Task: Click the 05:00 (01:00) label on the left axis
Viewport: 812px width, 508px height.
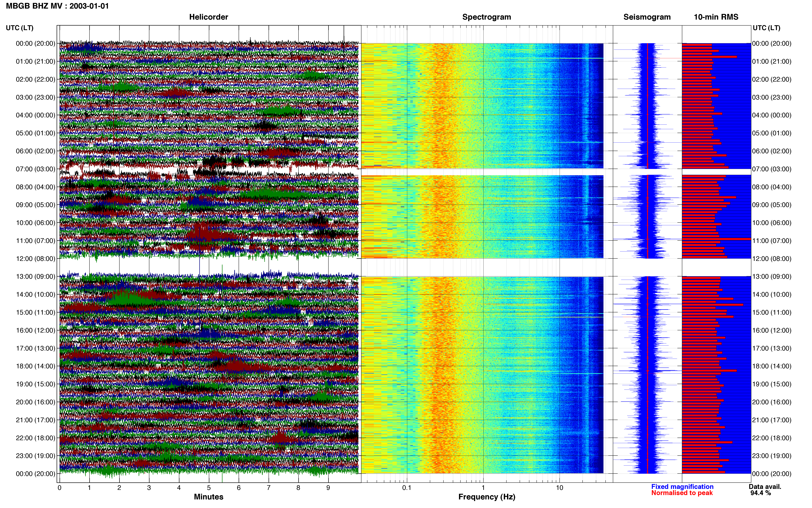Action: tap(36, 133)
